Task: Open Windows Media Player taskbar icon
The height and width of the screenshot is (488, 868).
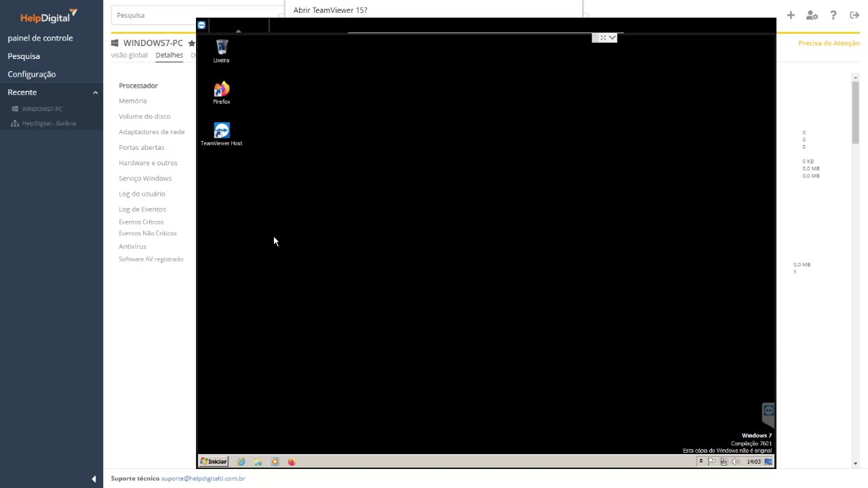Action: pos(275,462)
